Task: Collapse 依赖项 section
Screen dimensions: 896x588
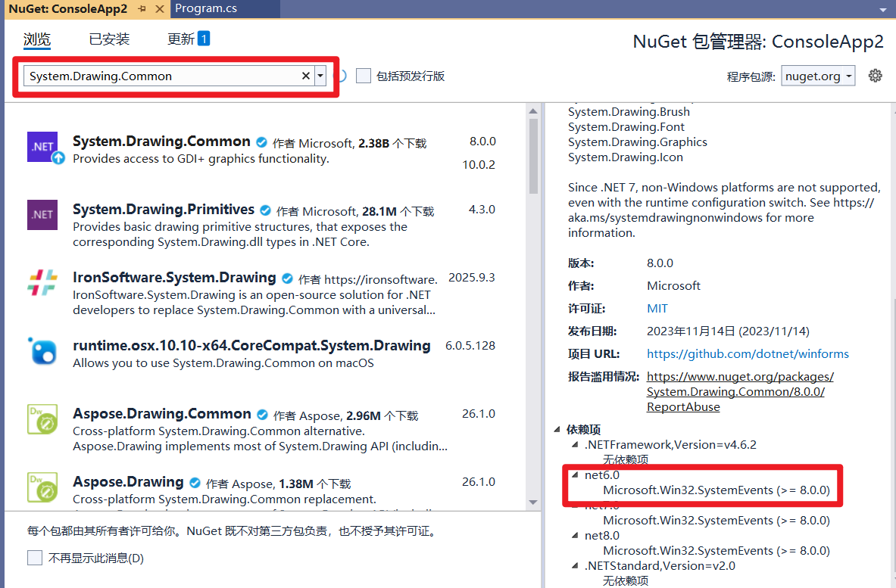Action: tap(557, 429)
